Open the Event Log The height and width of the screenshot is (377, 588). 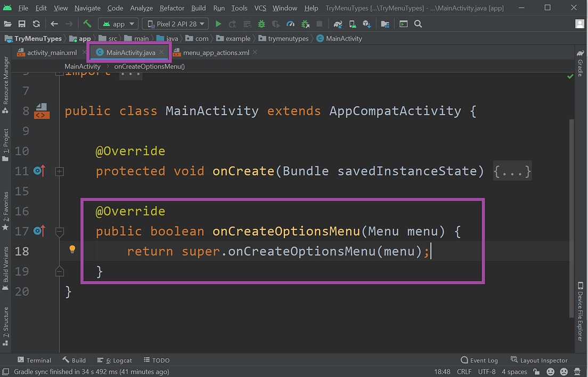[x=479, y=360]
